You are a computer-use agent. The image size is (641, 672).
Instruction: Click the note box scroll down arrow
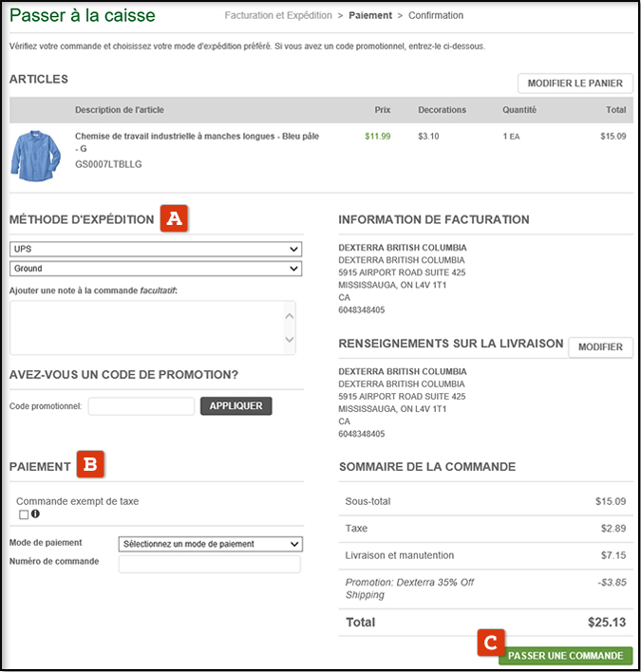290,340
